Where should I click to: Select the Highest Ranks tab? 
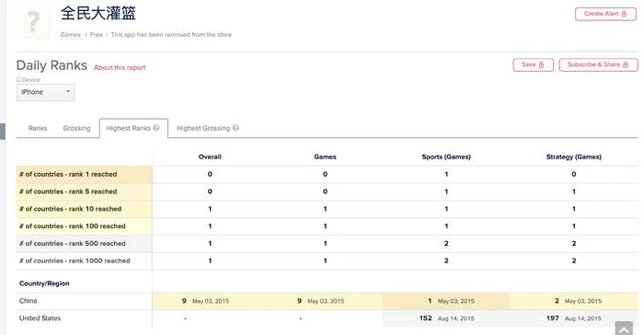(x=133, y=128)
